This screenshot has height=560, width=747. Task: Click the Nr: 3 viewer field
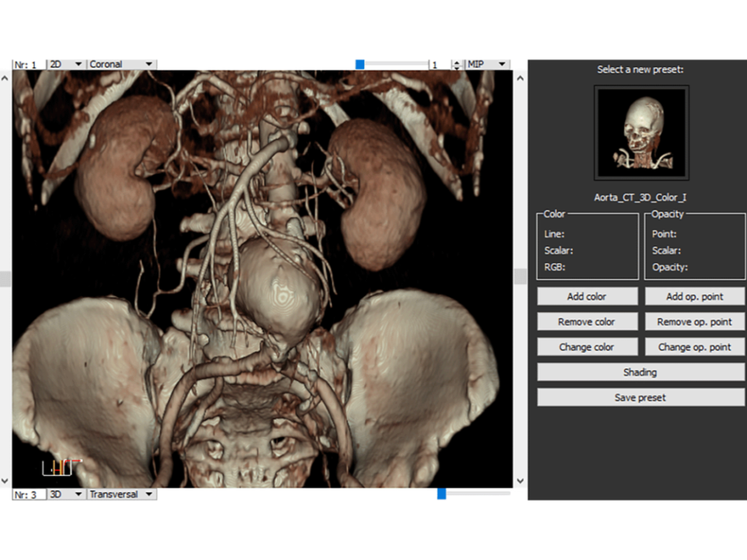(x=29, y=495)
